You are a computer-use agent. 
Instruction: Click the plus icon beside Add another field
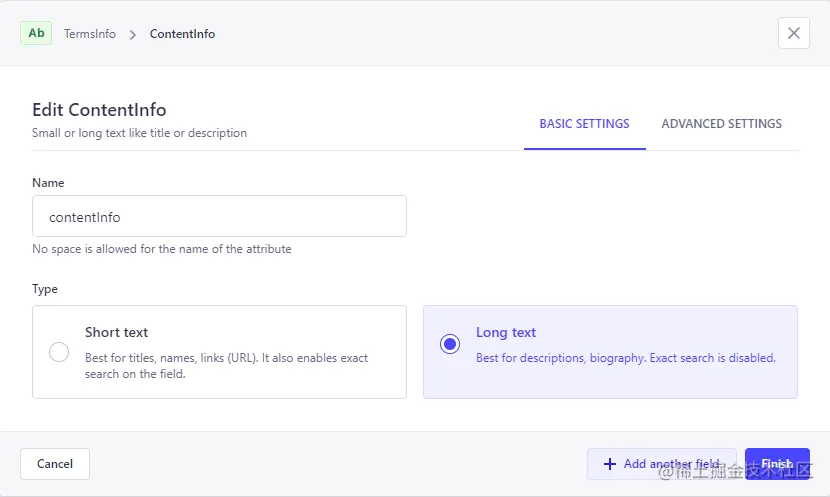tap(610, 464)
